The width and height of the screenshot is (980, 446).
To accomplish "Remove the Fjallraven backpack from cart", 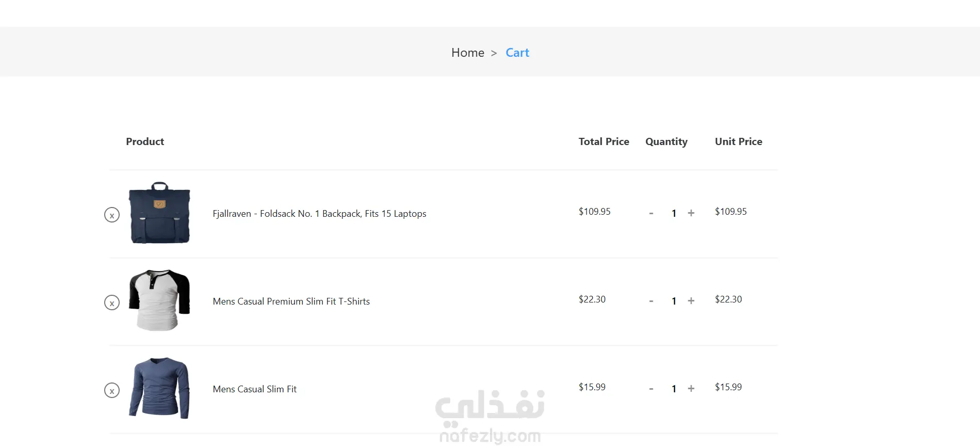I will 112,215.
